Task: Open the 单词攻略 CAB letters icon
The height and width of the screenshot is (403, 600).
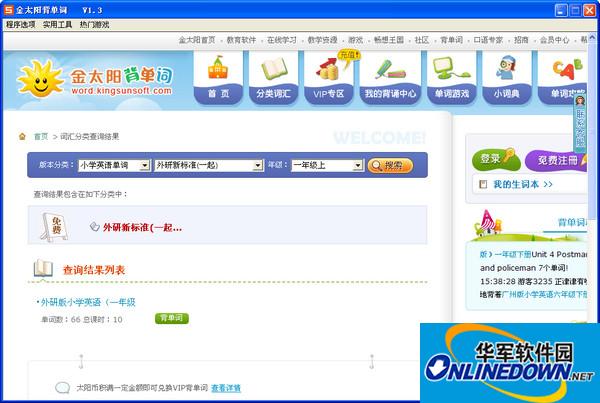Action: click(x=567, y=69)
